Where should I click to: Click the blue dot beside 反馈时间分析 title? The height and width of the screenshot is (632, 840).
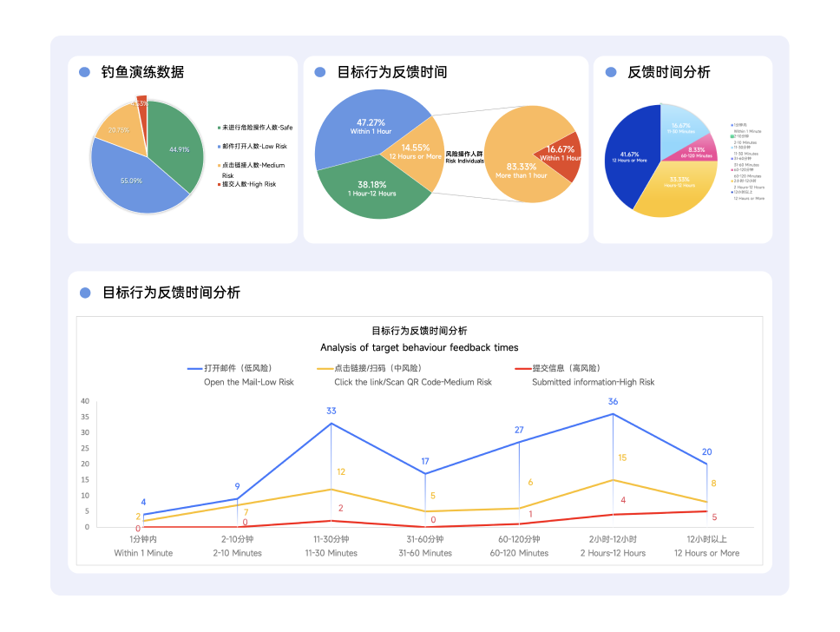(x=610, y=73)
